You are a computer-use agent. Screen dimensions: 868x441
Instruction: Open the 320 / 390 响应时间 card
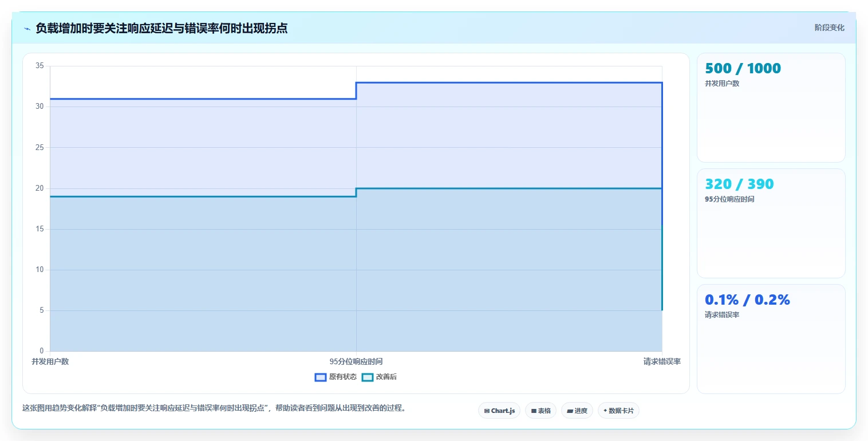(771, 223)
